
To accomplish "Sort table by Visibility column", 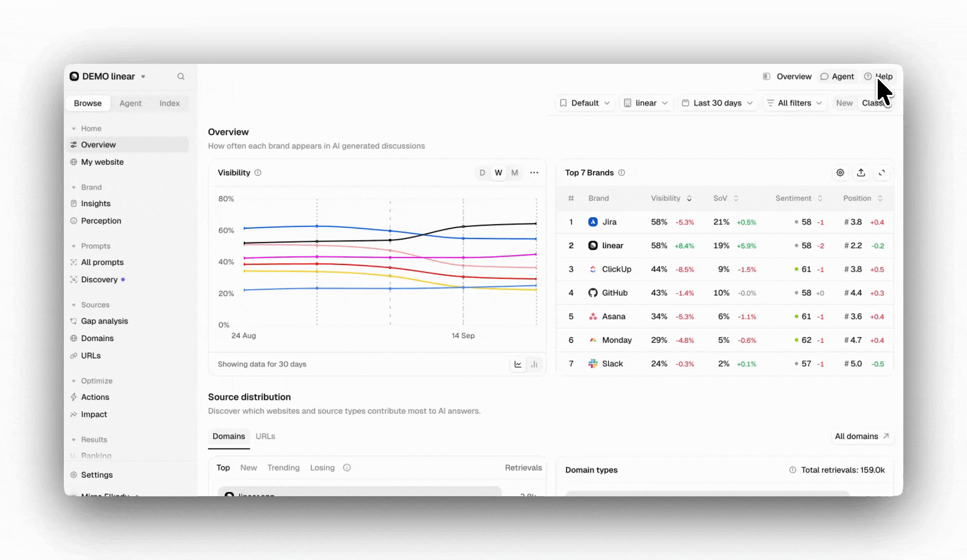I will tap(671, 198).
